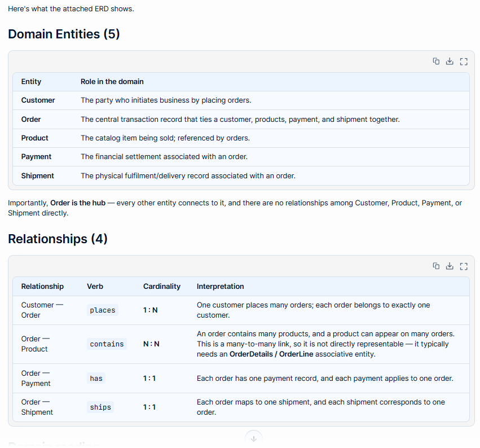Select the 'Customer — Order' relationship cell

tap(42, 310)
